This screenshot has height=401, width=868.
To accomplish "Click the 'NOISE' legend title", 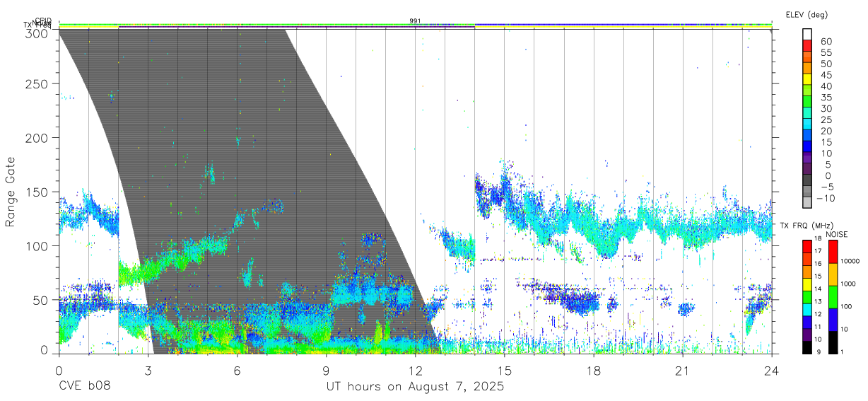I will (x=837, y=234).
